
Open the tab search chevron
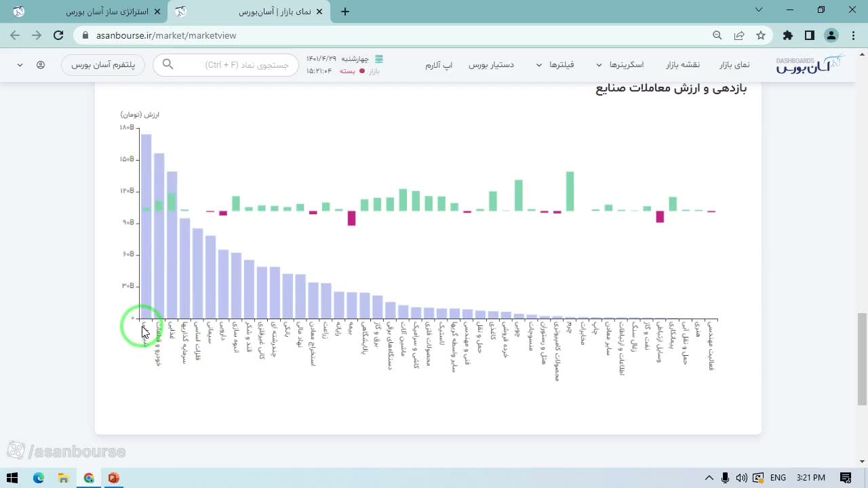(x=759, y=10)
